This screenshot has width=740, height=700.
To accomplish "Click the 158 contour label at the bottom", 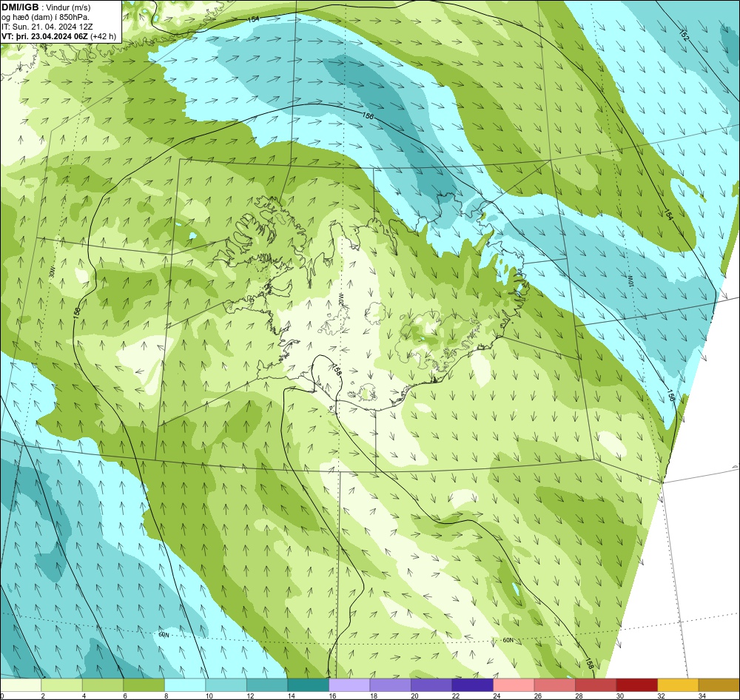I will (590, 663).
